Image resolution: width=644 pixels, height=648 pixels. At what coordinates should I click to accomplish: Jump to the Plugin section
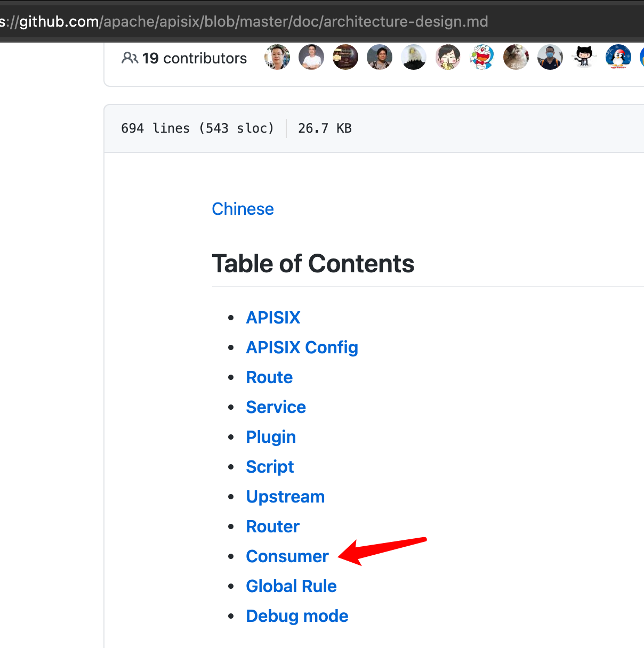pyautogui.click(x=271, y=437)
